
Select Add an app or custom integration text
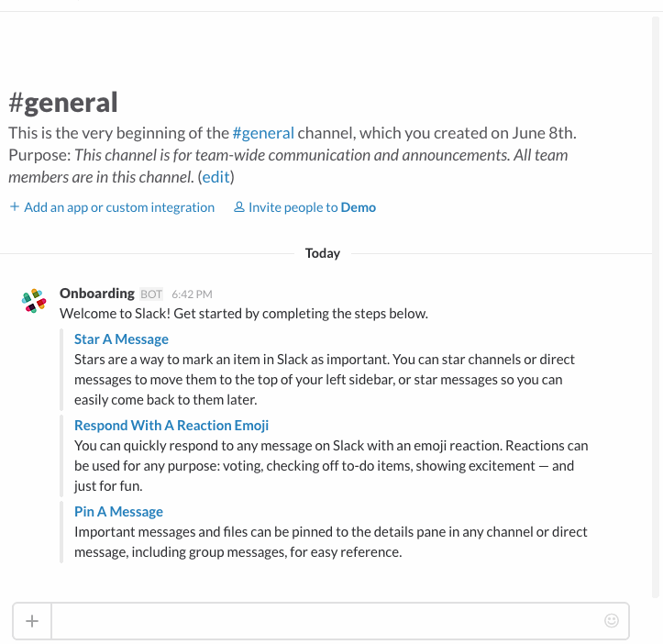coord(119,207)
